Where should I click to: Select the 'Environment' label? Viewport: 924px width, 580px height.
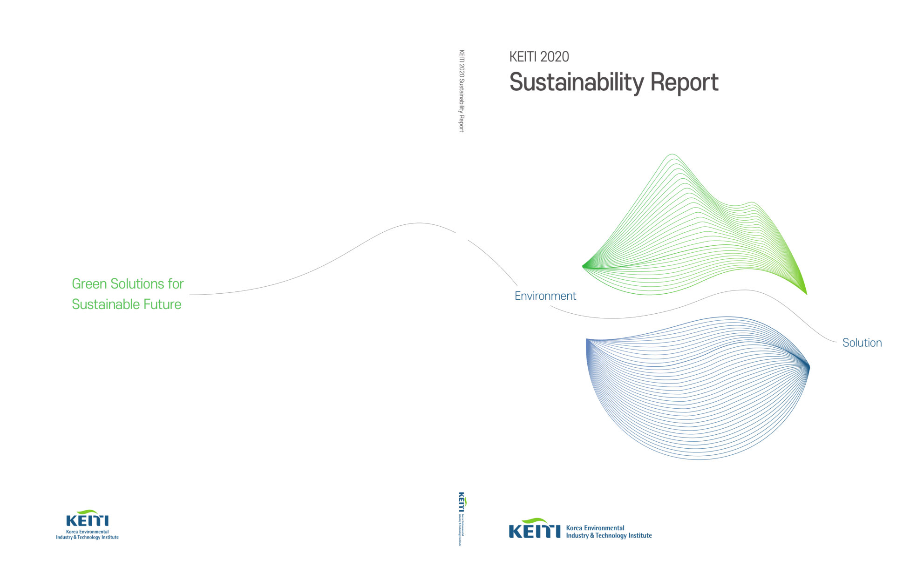tap(545, 296)
